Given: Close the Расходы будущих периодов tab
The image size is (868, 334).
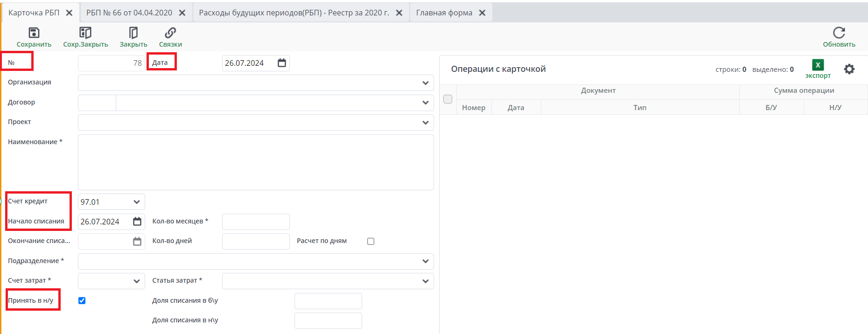Looking at the screenshot, I should point(399,13).
